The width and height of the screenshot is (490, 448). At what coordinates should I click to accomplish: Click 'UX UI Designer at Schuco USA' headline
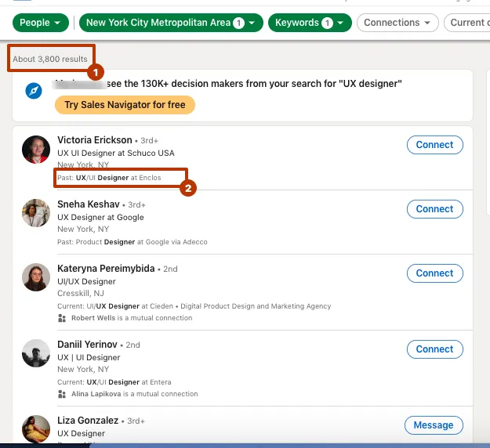coord(116,154)
